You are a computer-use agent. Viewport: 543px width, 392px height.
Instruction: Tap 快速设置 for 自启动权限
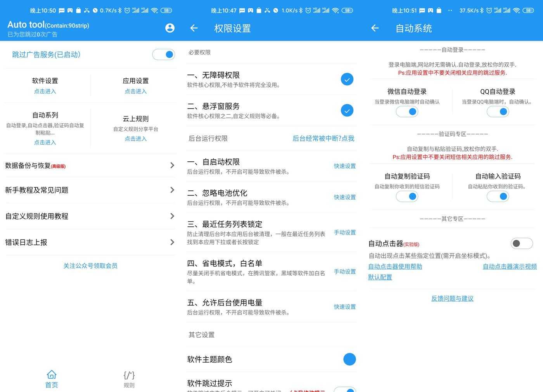(x=344, y=166)
